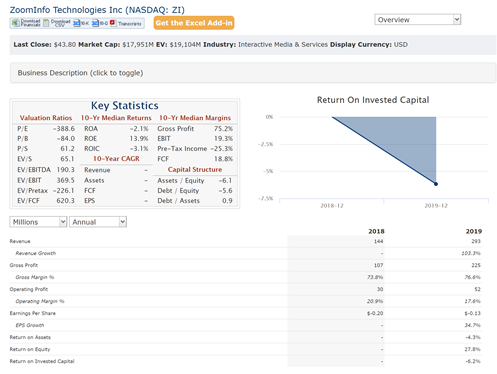This screenshot has width=497, height=374.
Task: Click the Gross Profit row label in table
Action: tap(24, 265)
